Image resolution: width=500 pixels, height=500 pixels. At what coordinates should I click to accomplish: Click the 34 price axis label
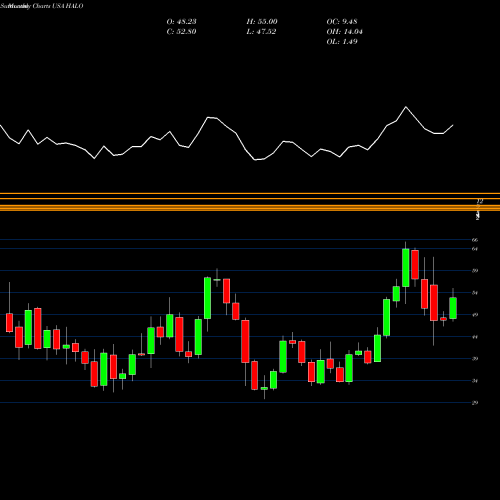(475, 381)
